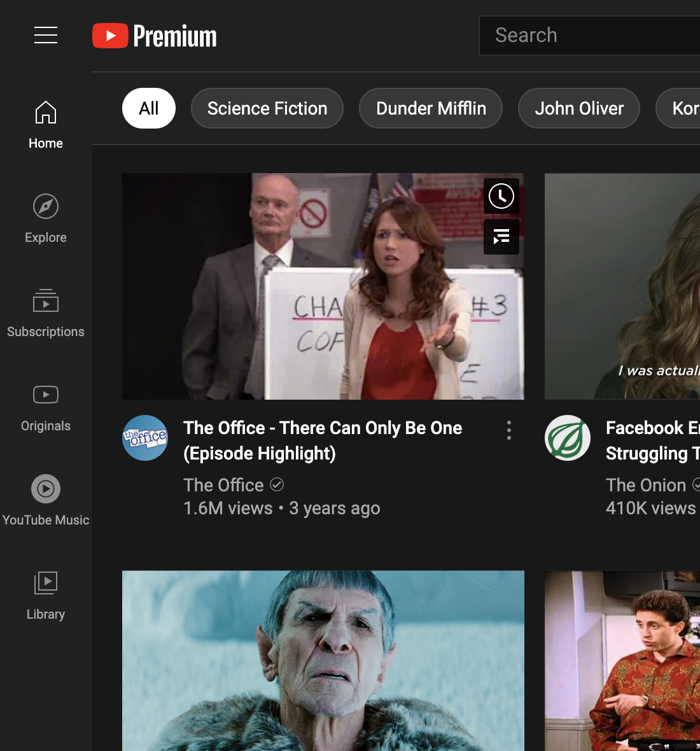This screenshot has width=700, height=751.
Task: Open the Home sidebar icon
Action: (x=45, y=111)
